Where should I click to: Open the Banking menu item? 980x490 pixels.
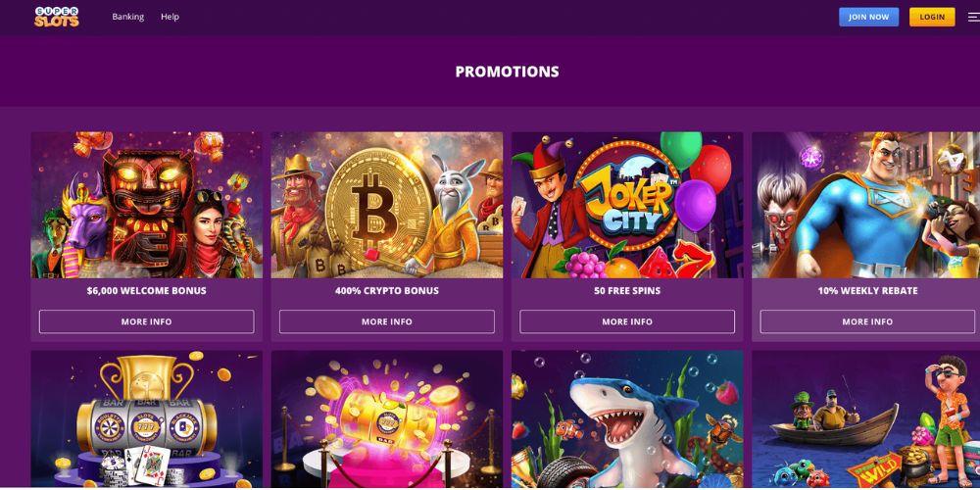[128, 17]
